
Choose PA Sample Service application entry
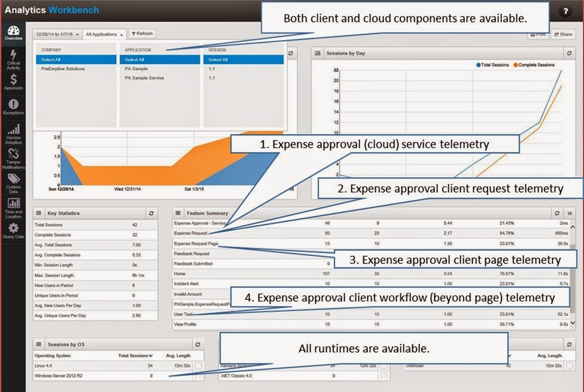144,78
